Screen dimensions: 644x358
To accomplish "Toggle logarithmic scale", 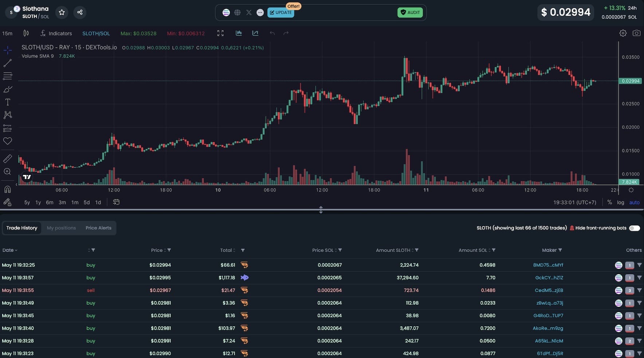I will tap(621, 203).
